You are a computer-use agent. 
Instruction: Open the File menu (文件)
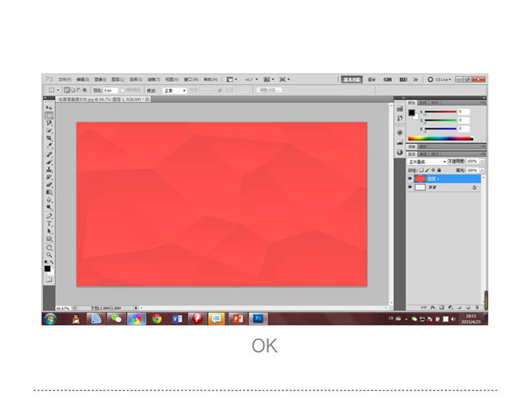point(65,80)
